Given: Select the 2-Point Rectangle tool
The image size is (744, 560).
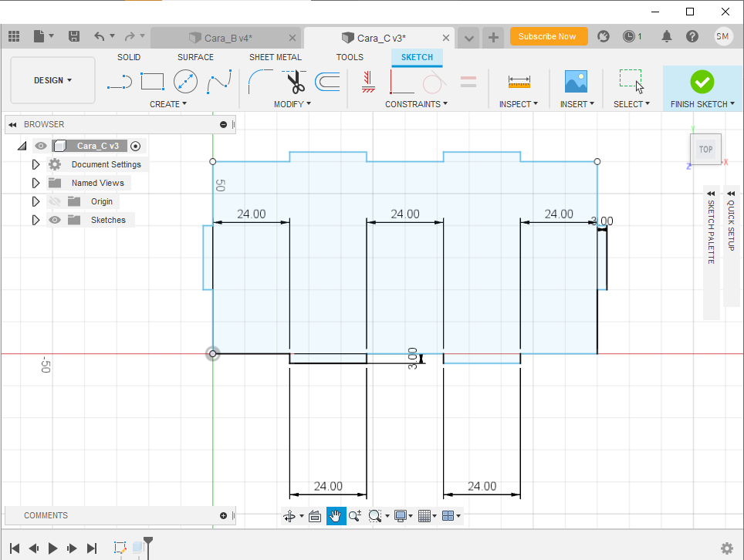Looking at the screenshot, I should 152,82.
